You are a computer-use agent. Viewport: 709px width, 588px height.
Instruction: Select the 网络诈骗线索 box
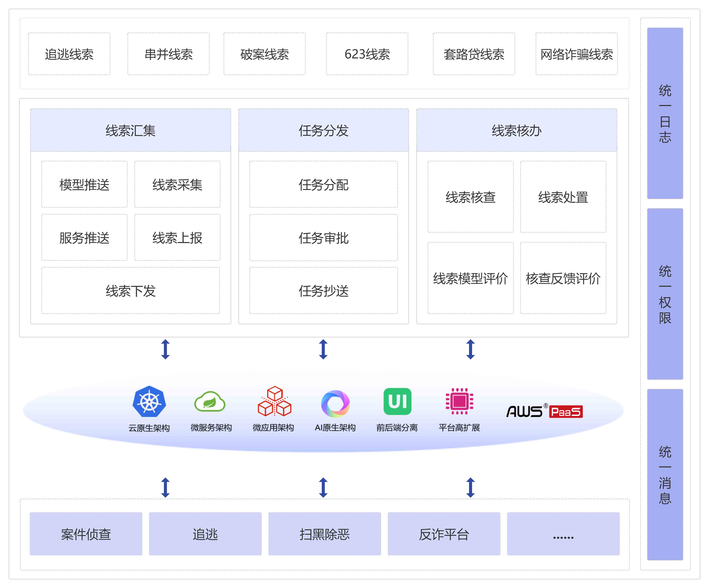click(x=576, y=54)
